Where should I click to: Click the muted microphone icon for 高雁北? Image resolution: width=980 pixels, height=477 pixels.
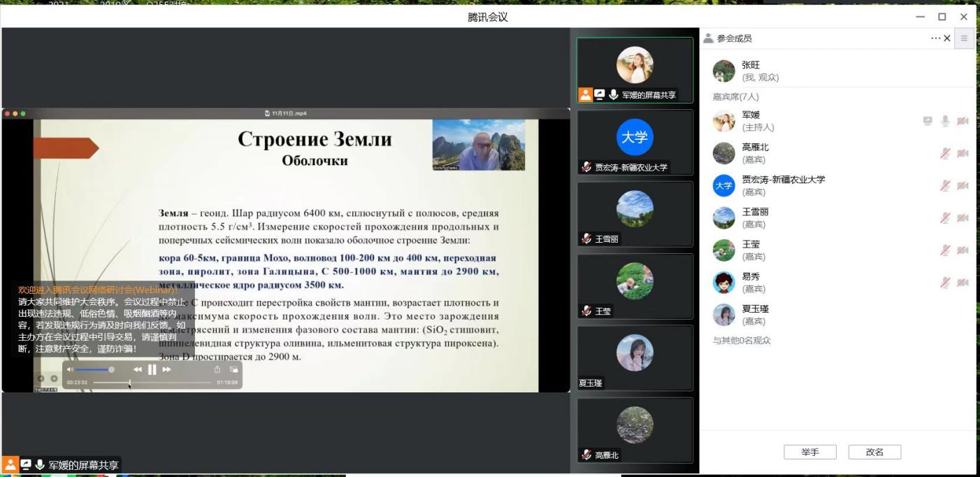(945, 153)
